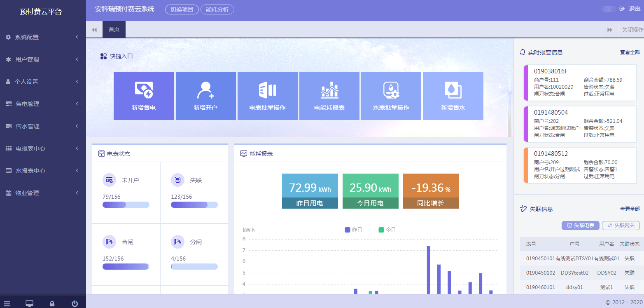Switch to the 首页 tab
The image size is (644, 308).
pyautogui.click(x=114, y=30)
